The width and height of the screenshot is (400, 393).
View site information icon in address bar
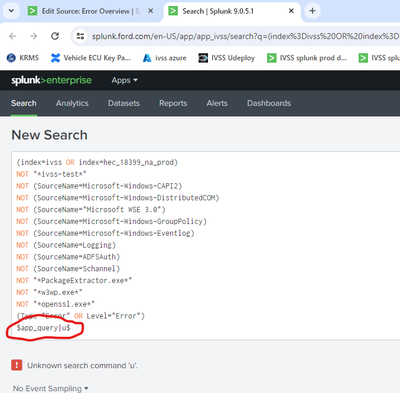(80, 36)
